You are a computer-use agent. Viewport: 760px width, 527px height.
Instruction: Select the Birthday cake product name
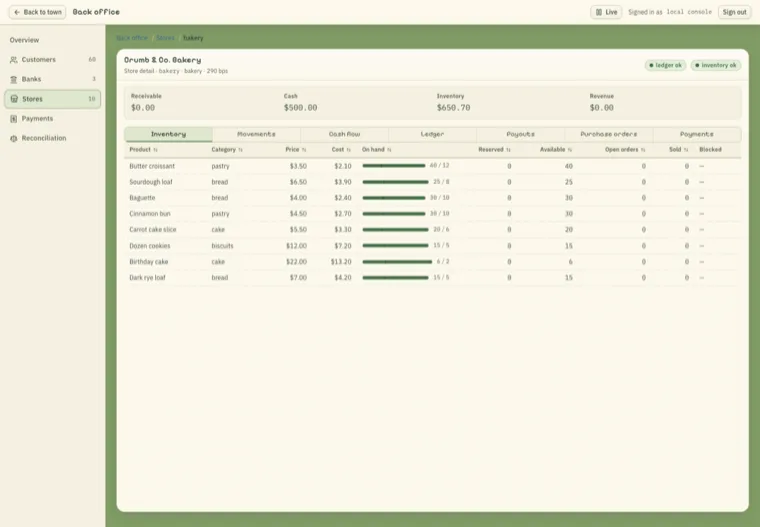(149, 262)
